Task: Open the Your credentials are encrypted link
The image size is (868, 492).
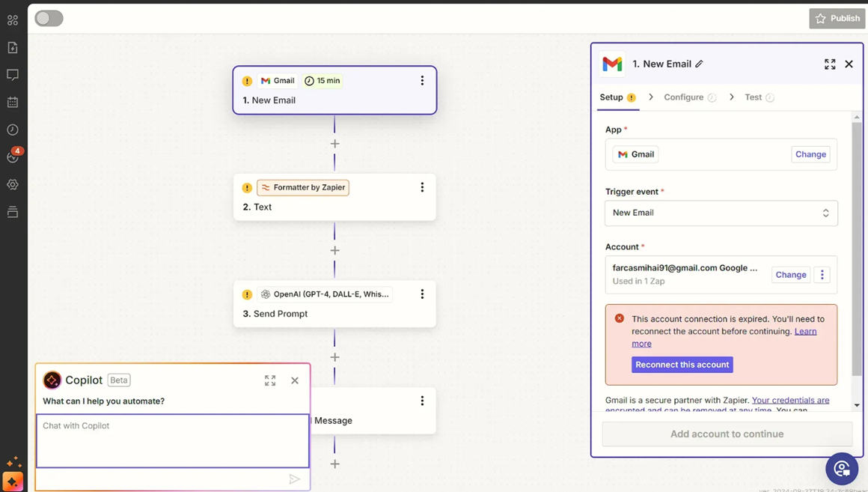Action: (790, 400)
